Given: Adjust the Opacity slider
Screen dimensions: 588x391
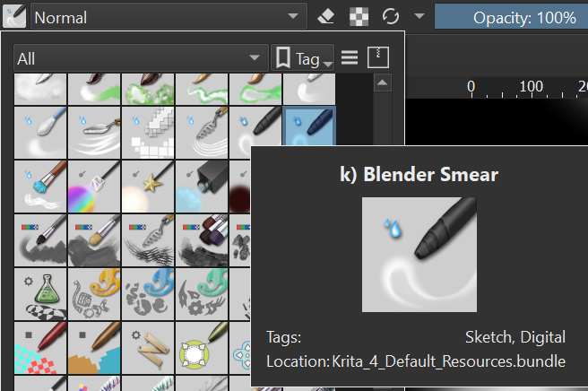Looking at the screenshot, I should tap(511, 16).
